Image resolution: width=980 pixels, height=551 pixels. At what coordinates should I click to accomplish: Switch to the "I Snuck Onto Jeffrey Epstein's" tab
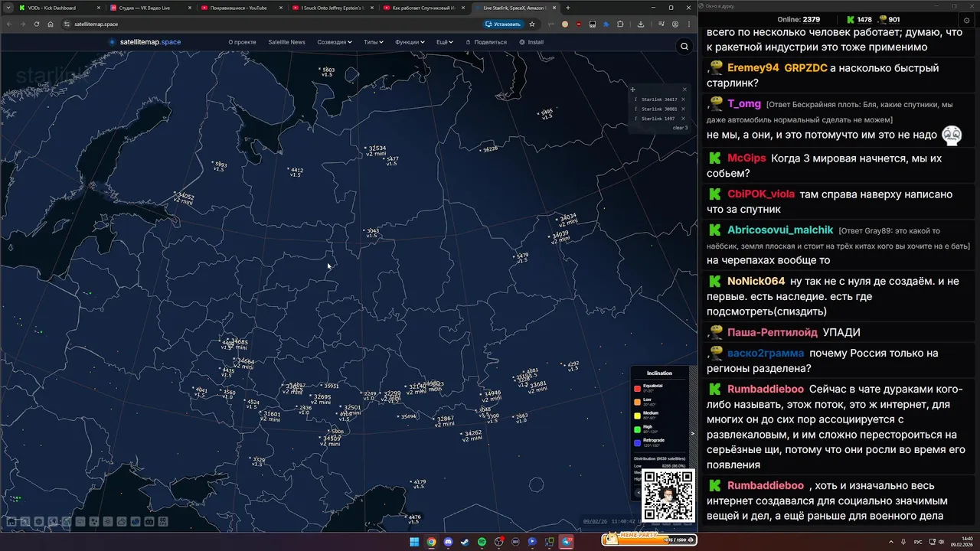tap(333, 8)
